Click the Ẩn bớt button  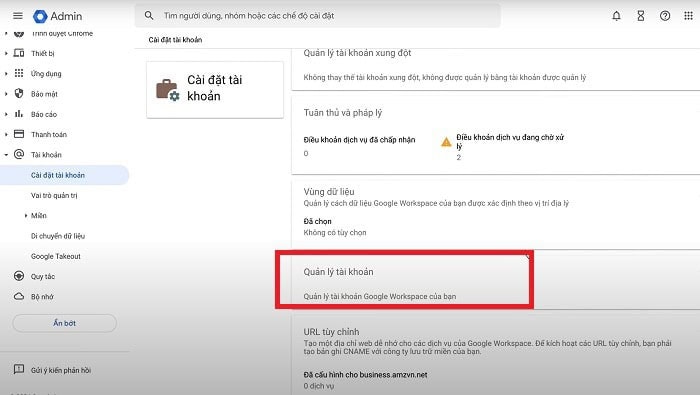click(x=64, y=323)
